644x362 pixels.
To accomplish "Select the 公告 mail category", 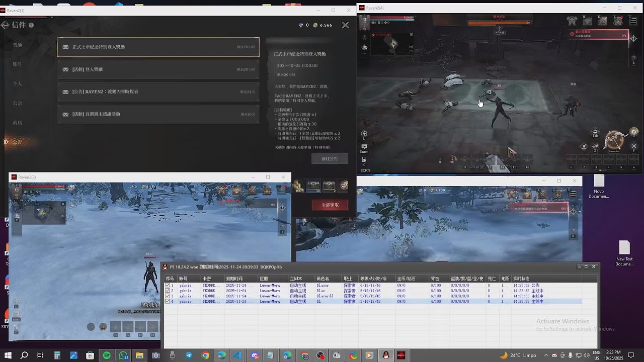I will [x=18, y=142].
